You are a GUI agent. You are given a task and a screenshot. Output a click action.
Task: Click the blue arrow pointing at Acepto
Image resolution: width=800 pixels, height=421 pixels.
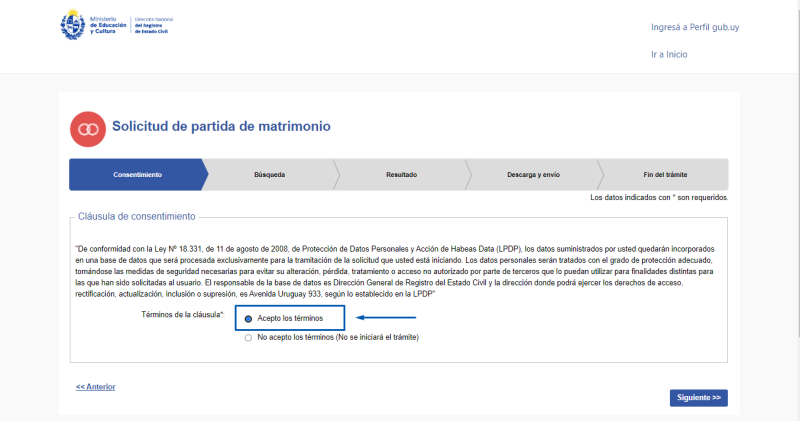pos(386,319)
